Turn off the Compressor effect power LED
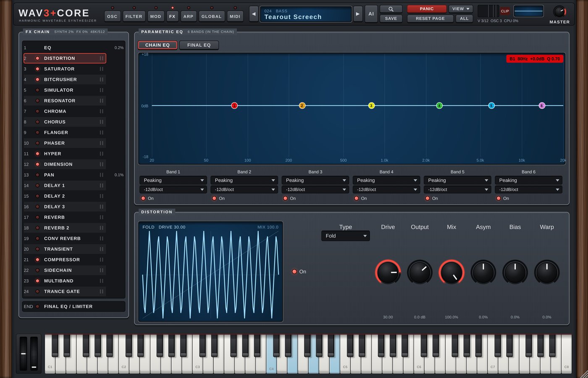 pos(37,260)
